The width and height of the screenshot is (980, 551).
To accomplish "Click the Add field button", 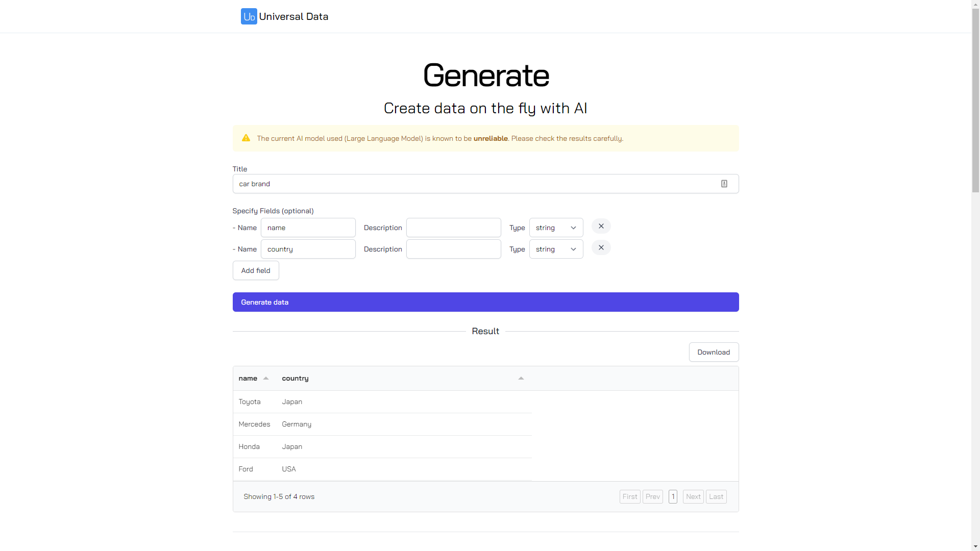I will click(255, 270).
